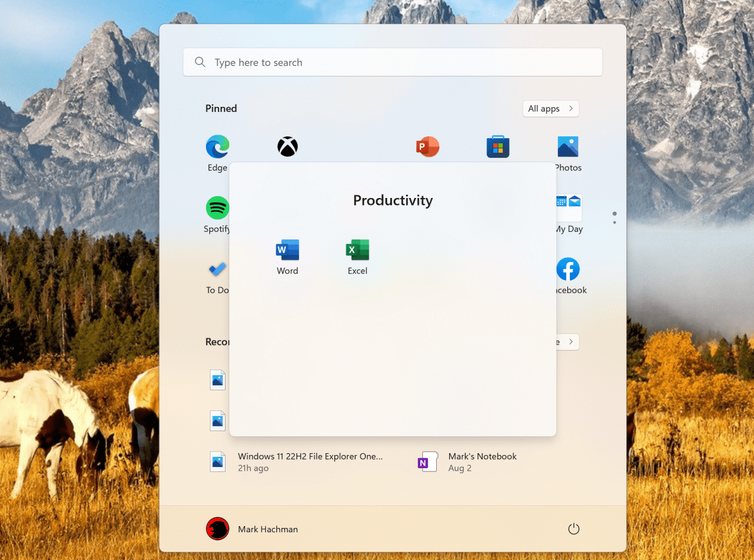This screenshot has width=754, height=560.
Task: Click the Productivity folder name title
Action: [393, 200]
